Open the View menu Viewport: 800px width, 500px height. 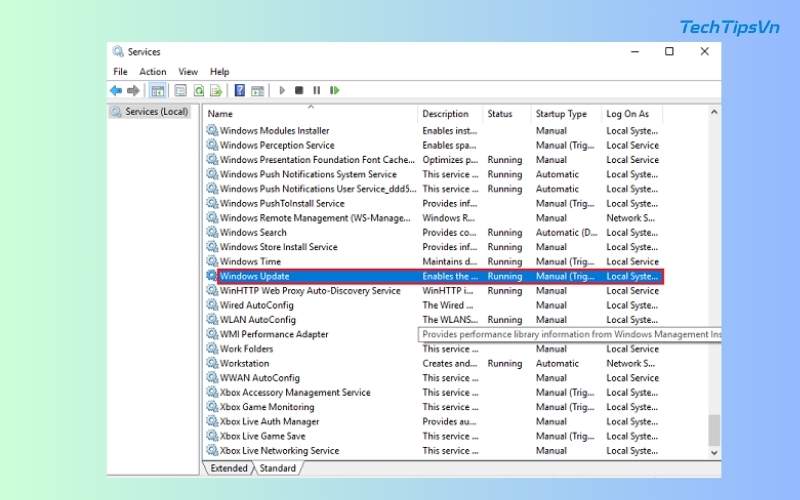pyautogui.click(x=188, y=71)
